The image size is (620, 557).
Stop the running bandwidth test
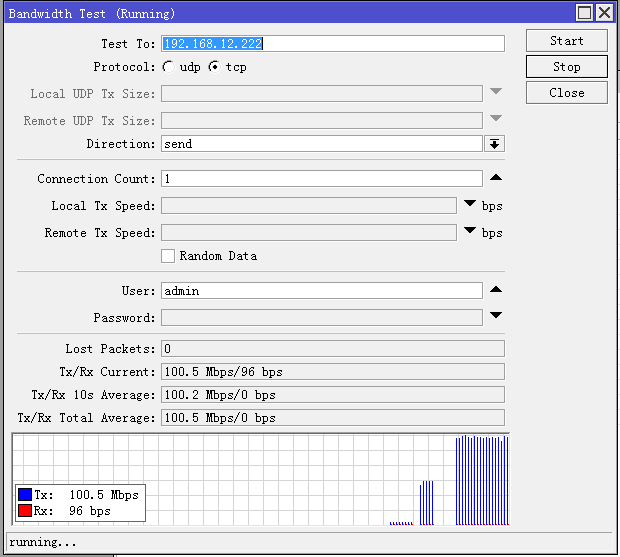tap(566, 67)
